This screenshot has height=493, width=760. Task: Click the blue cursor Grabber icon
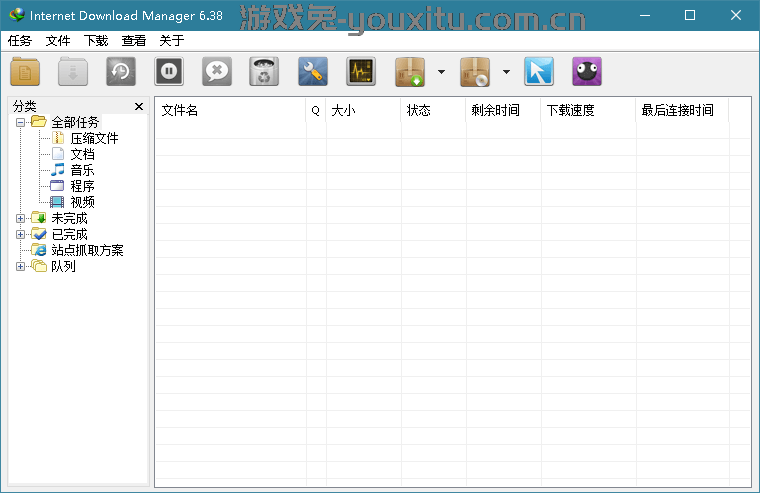coord(538,72)
